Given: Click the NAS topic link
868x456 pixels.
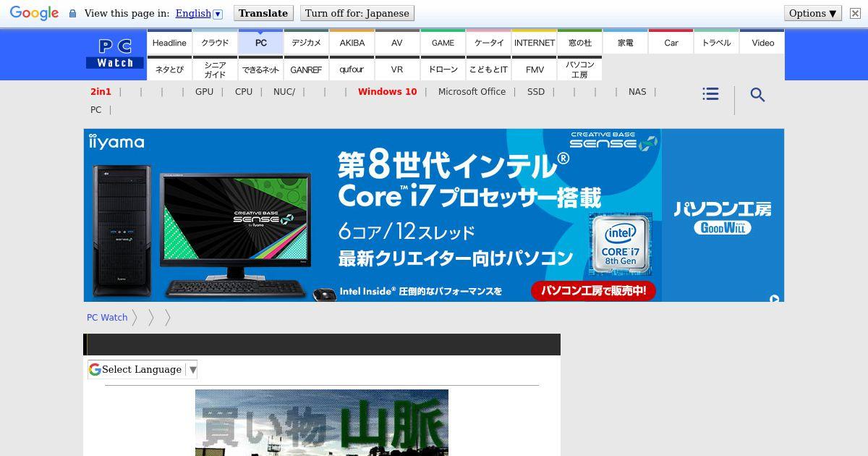Looking at the screenshot, I should click(x=637, y=92).
